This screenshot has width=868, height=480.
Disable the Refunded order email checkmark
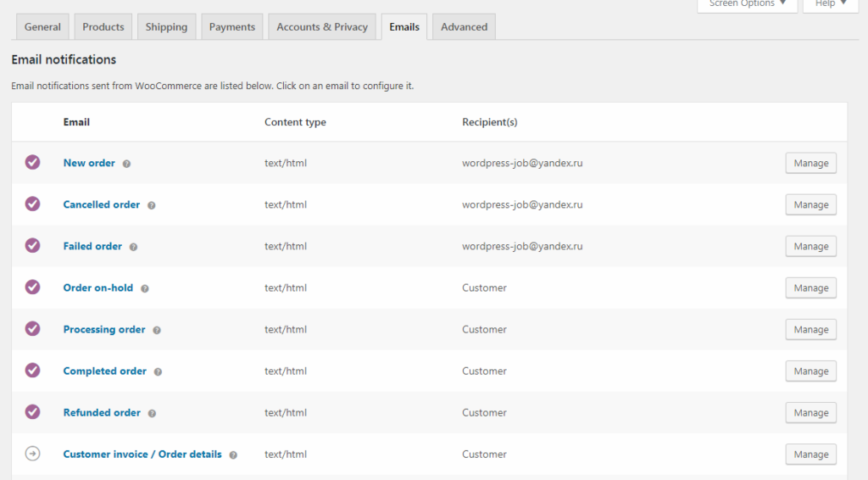tap(32, 412)
